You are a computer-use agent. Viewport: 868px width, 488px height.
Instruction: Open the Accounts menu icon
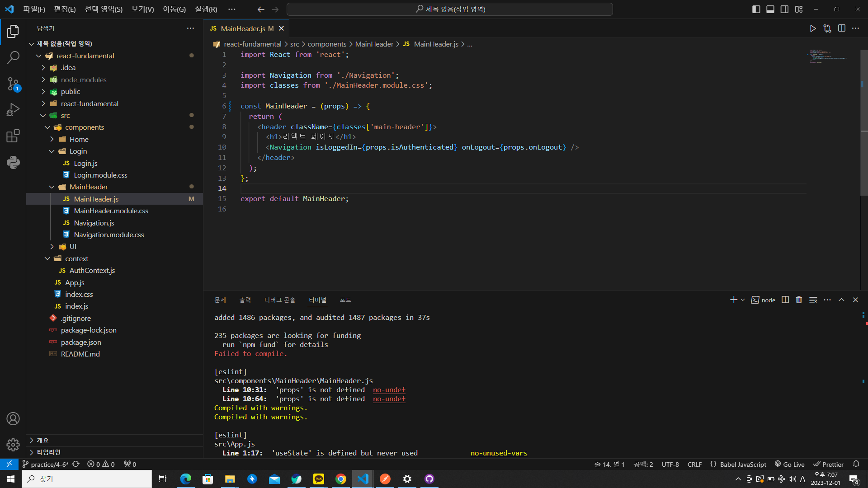(x=13, y=419)
